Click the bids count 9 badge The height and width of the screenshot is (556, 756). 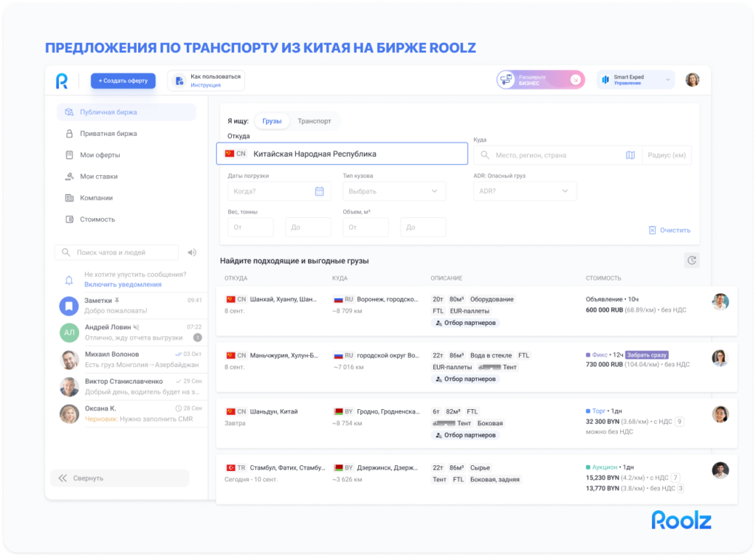point(679,422)
